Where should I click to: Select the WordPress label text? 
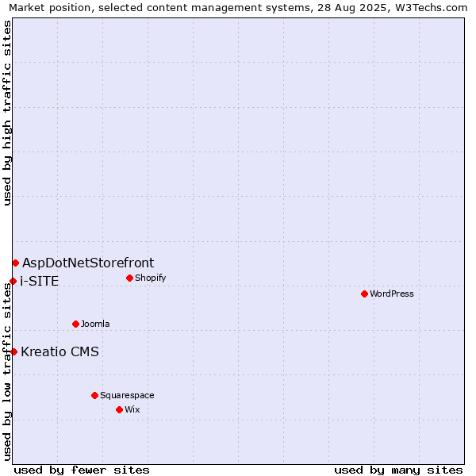tap(392, 294)
